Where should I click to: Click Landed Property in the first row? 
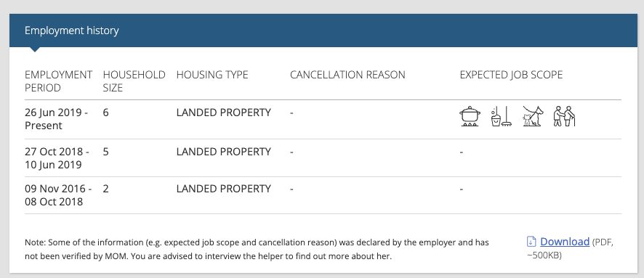(x=224, y=113)
